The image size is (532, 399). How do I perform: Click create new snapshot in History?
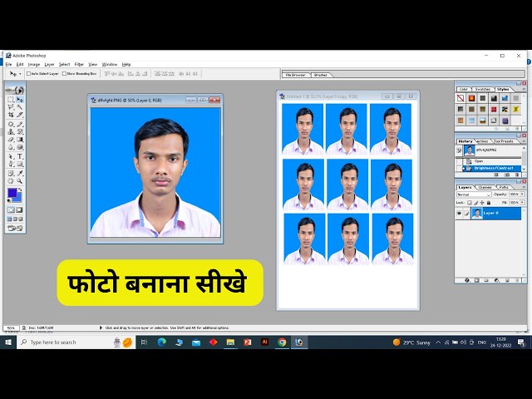[507, 175]
